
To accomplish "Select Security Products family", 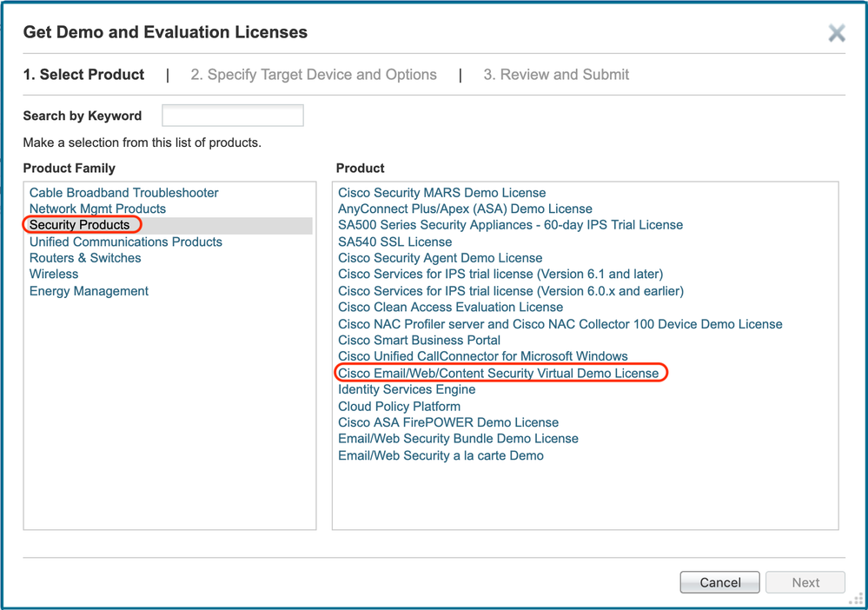I will [79, 225].
